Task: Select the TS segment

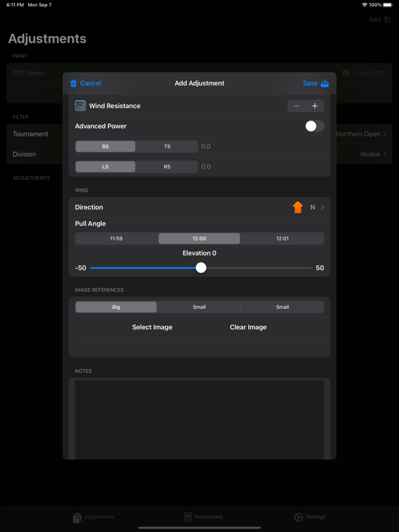Action: click(x=167, y=147)
